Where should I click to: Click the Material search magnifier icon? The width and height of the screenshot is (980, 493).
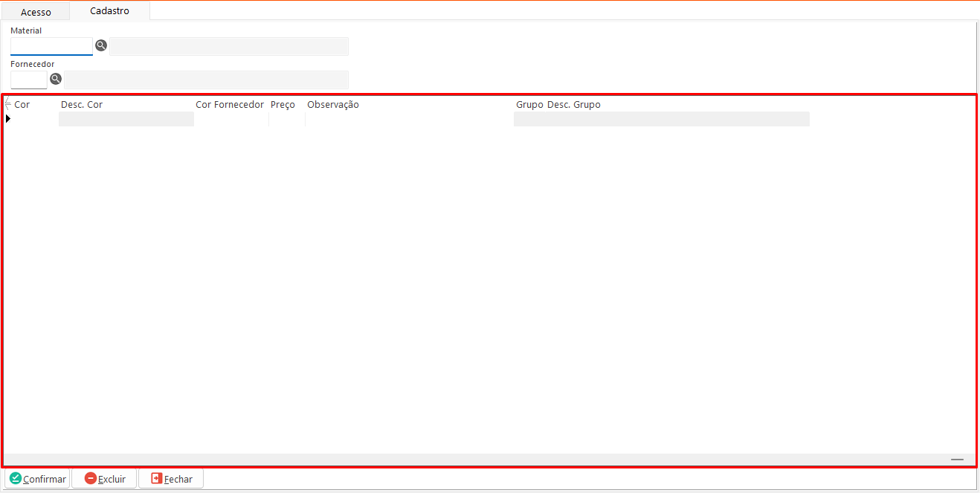pos(101,45)
